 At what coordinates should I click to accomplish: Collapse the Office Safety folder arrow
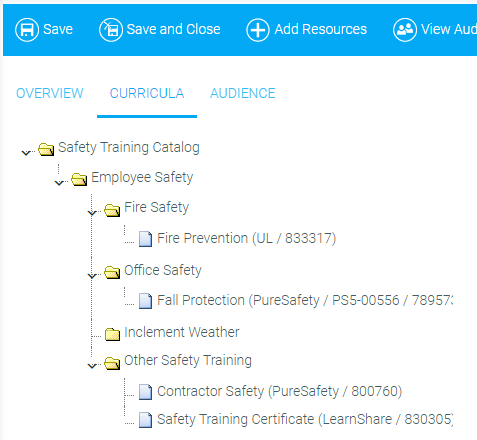(92, 276)
